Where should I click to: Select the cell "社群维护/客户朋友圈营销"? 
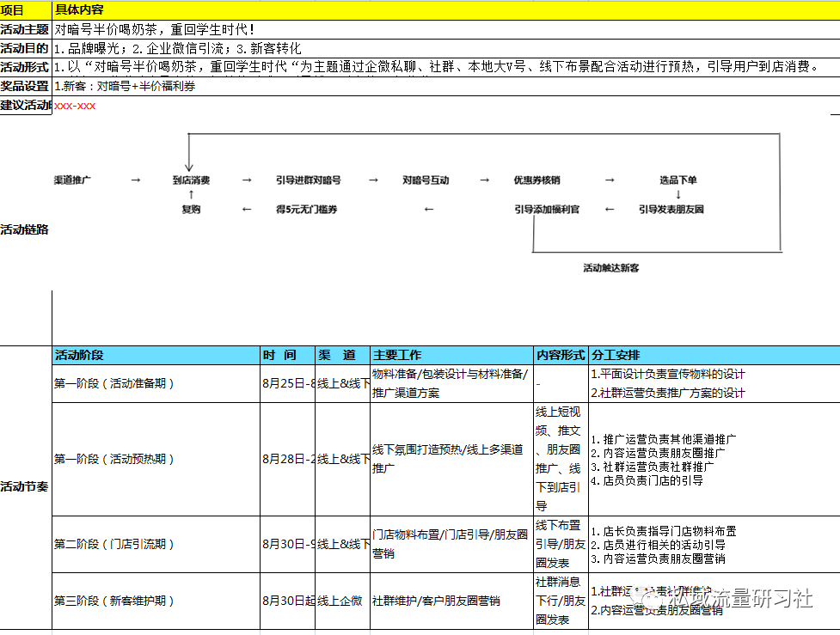tap(451, 601)
